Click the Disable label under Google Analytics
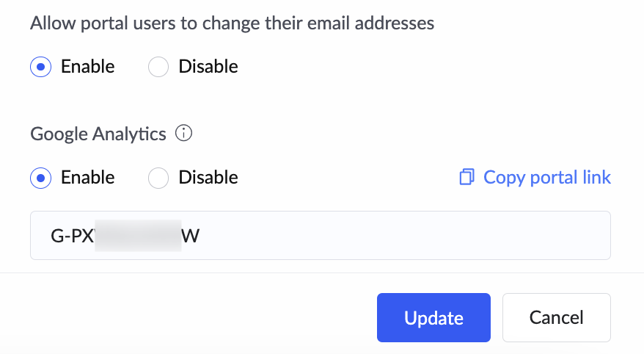 pos(208,177)
